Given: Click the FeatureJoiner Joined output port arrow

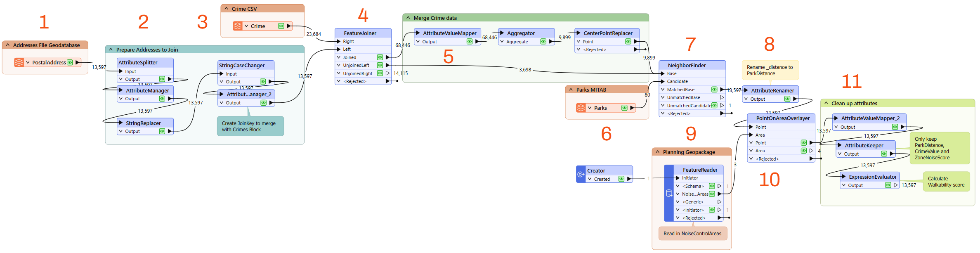Looking at the screenshot, I should pyautogui.click(x=387, y=57).
